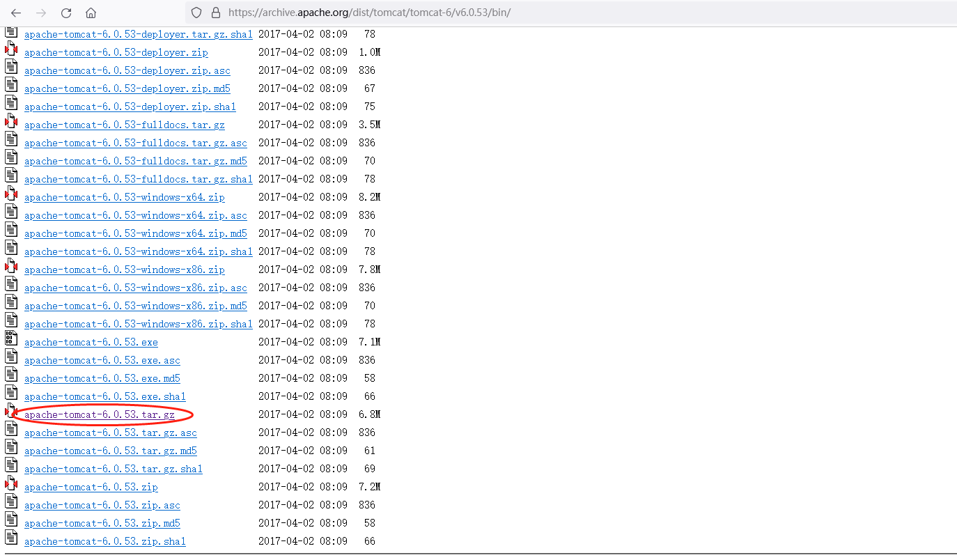The width and height of the screenshot is (957, 560).
Task: Select the 3.5M size of fulldocs.tar.gz
Action: tap(370, 125)
